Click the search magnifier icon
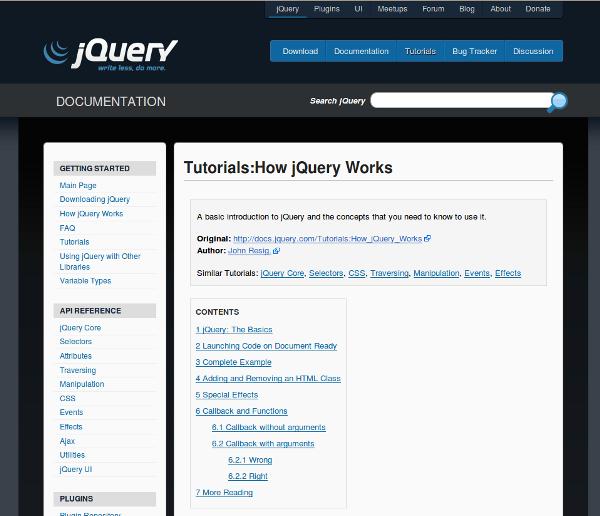600x516 pixels. pos(559,102)
